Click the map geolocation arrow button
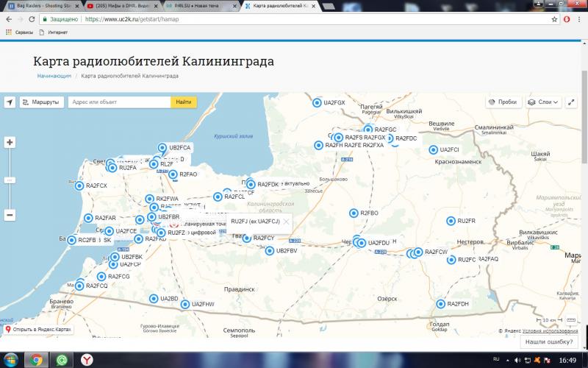The height and width of the screenshot is (368, 588). [x=10, y=102]
